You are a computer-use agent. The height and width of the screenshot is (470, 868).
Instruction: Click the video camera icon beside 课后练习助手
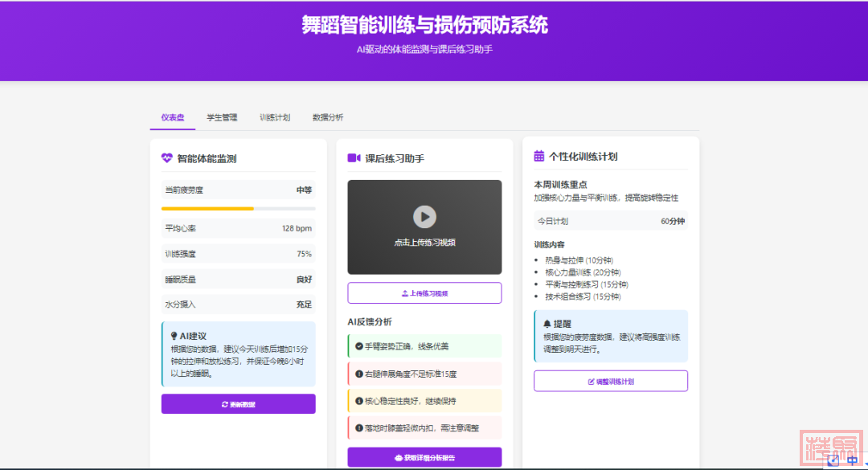pyautogui.click(x=354, y=158)
